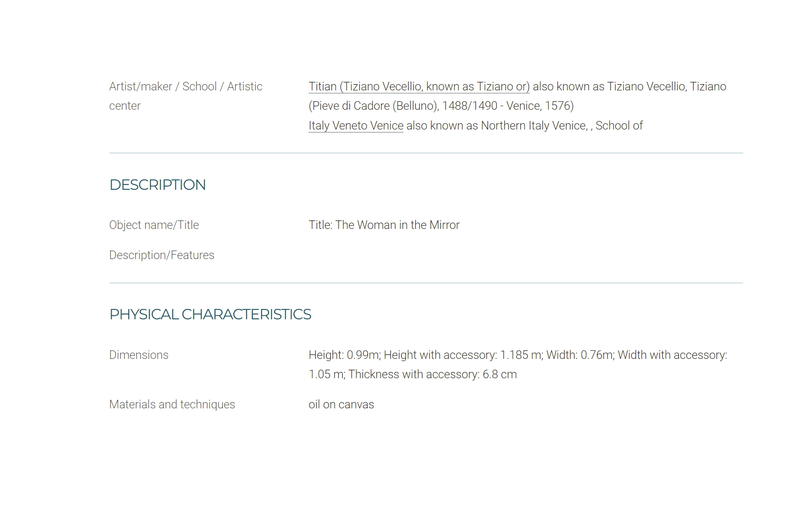Click the Description/Features label

[x=162, y=255]
